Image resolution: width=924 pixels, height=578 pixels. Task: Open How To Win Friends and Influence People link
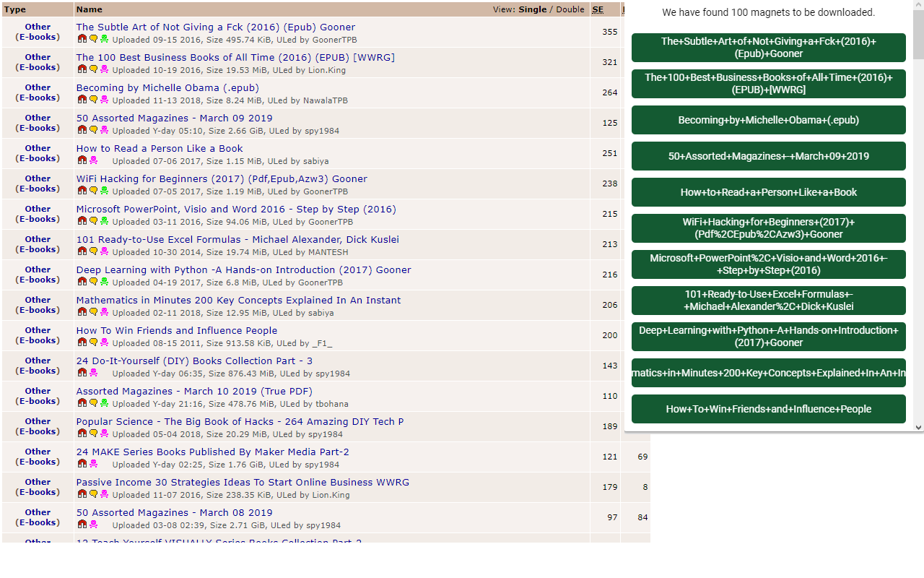click(x=177, y=330)
